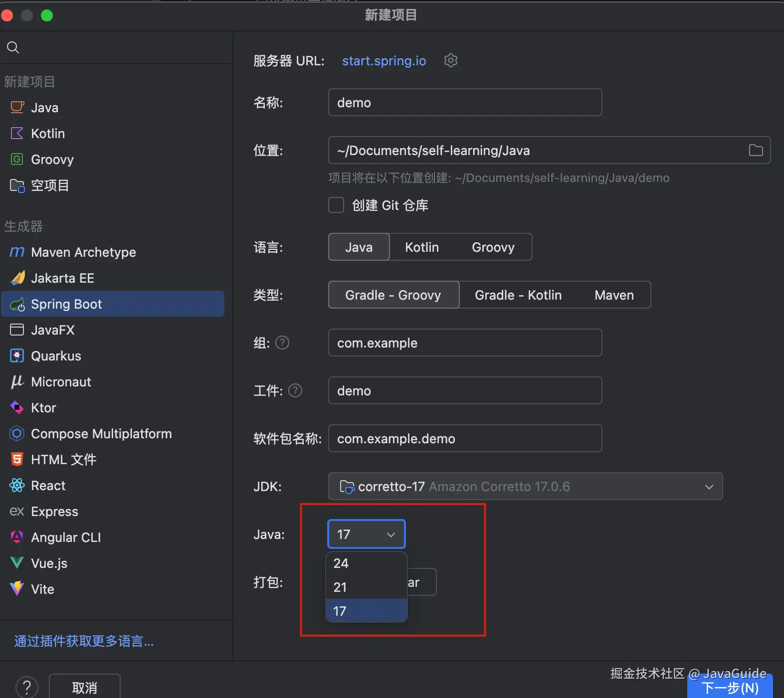Show help for the 组 field

282,343
